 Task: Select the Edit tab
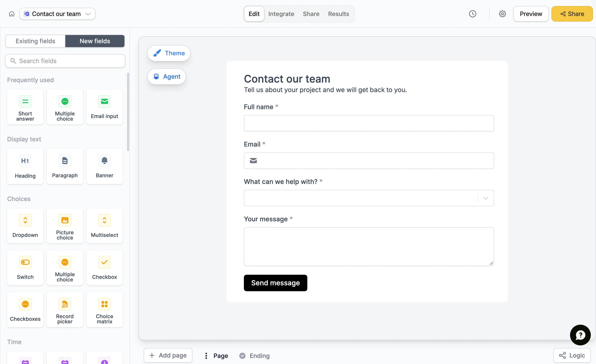(254, 14)
